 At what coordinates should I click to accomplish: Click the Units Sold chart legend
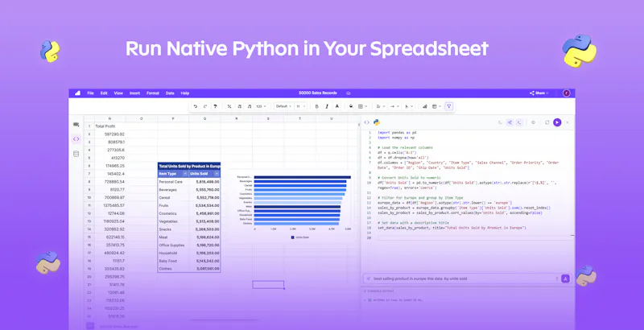pos(300,237)
